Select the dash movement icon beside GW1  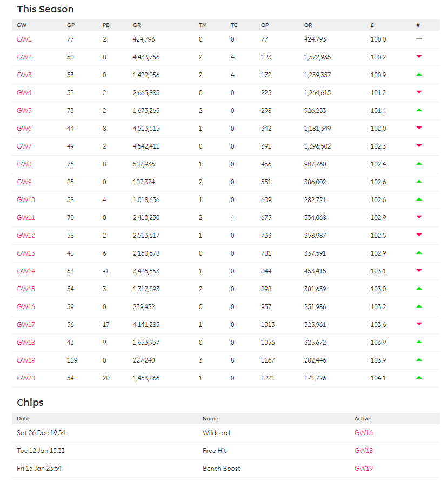pyautogui.click(x=419, y=39)
